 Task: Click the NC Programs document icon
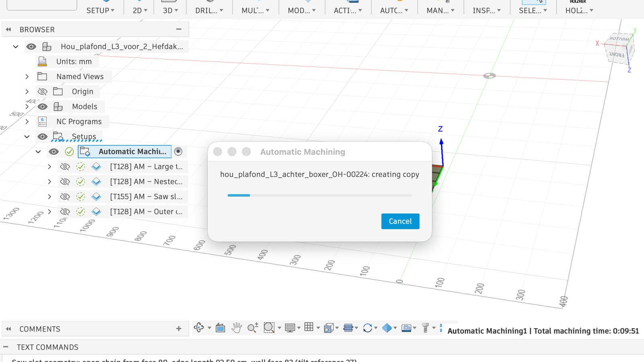coord(42,121)
